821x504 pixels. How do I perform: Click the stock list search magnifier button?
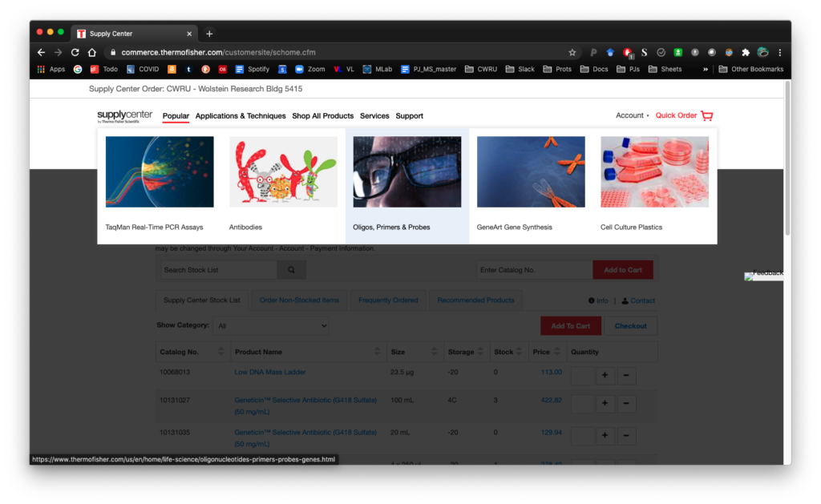click(x=292, y=270)
